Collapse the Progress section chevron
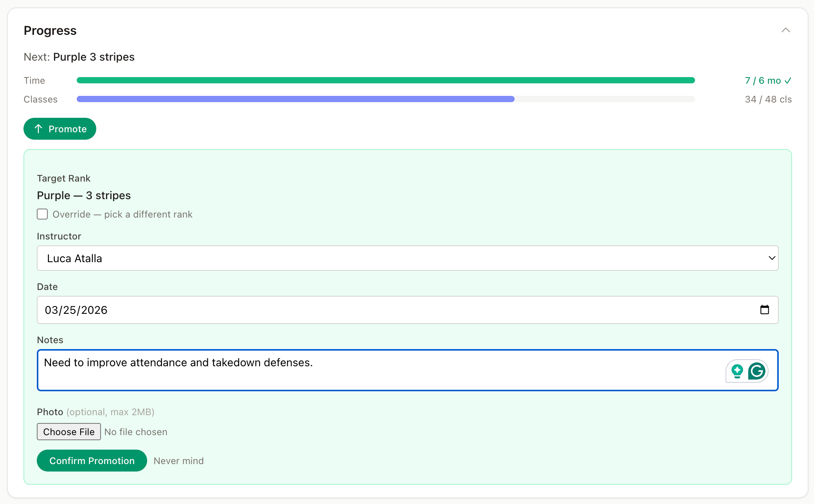 pyautogui.click(x=785, y=30)
